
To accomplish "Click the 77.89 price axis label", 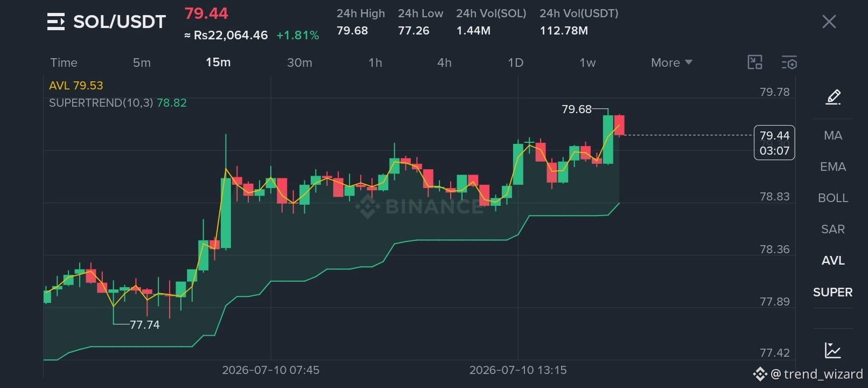I will pyautogui.click(x=775, y=302).
